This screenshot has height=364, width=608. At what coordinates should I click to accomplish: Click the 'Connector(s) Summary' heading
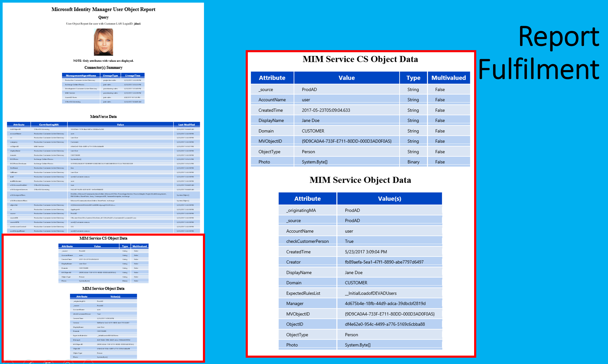[103, 67]
